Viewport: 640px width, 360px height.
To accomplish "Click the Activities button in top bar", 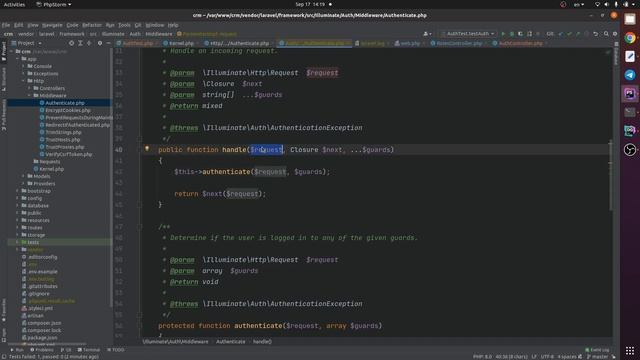I will click(x=14, y=4).
